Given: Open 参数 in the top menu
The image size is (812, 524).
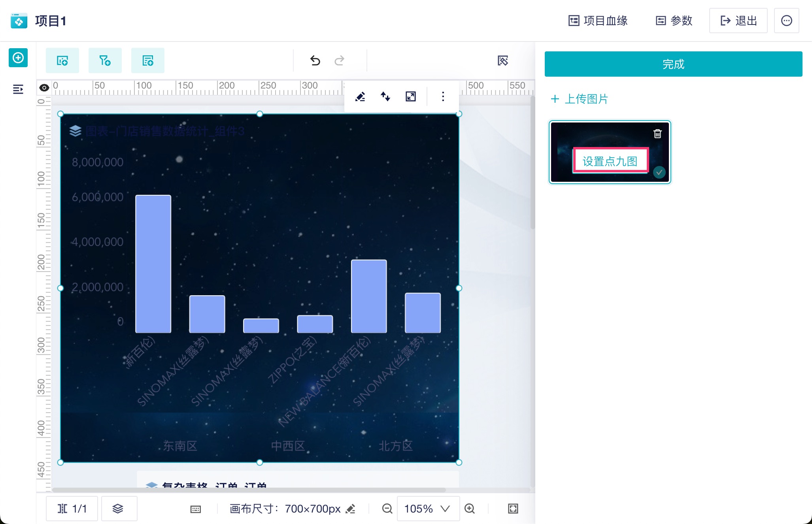Looking at the screenshot, I should coord(674,21).
